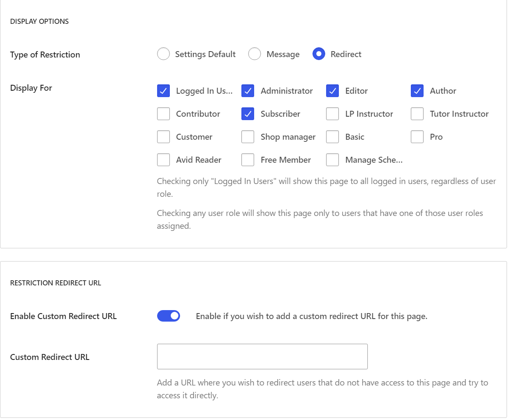Uncheck the Logged In Users checkbox
This screenshot has width=510, height=420.
pos(163,91)
